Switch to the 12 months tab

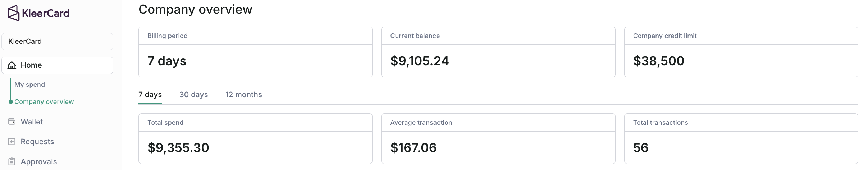244,95
